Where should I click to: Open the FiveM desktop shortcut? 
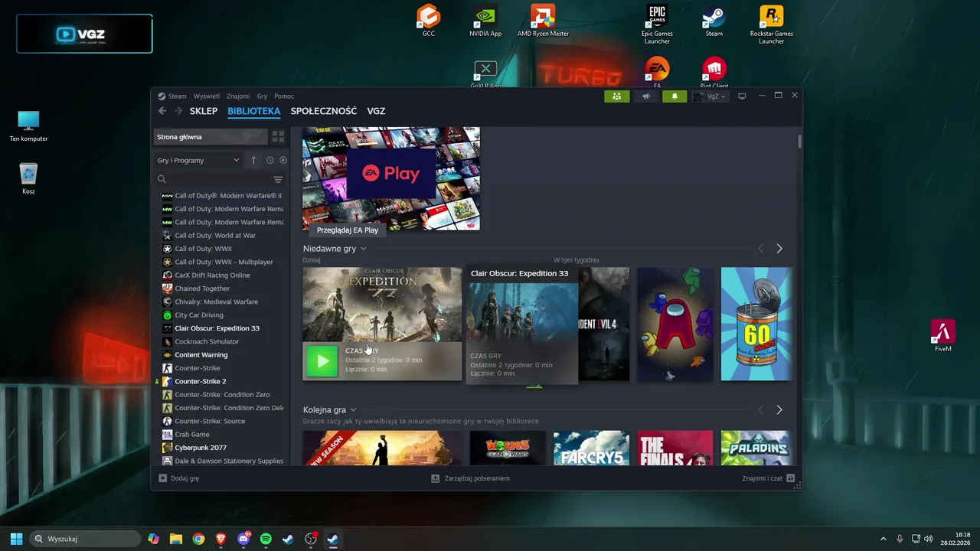[942, 336]
